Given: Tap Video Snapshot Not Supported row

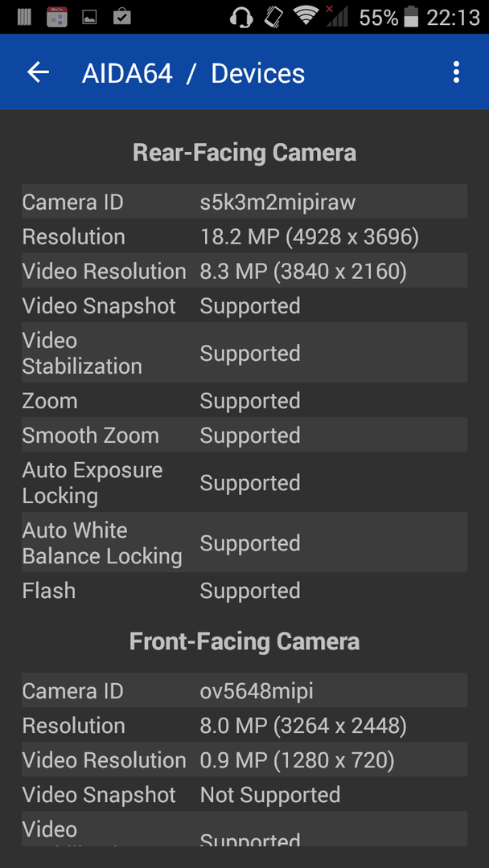Looking at the screenshot, I should (244, 794).
